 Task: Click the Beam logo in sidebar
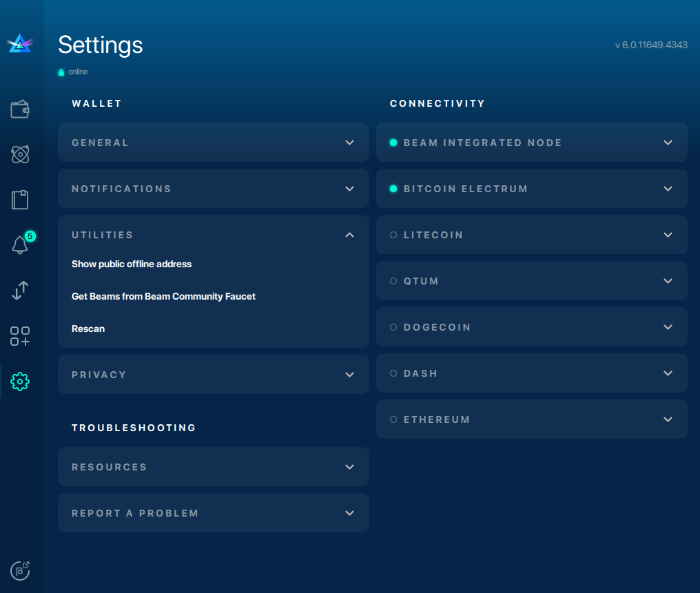pyautogui.click(x=20, y=43)
